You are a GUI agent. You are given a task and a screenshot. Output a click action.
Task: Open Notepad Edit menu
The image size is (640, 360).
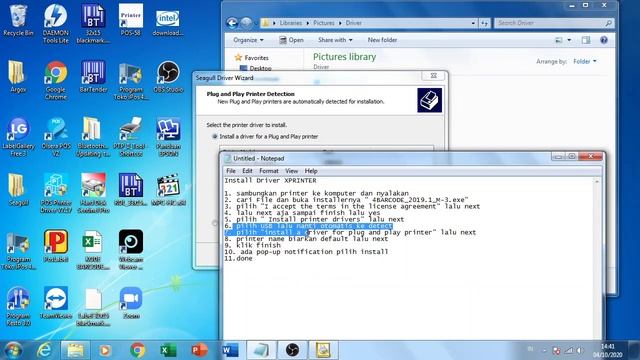click(x=247, y=171)
